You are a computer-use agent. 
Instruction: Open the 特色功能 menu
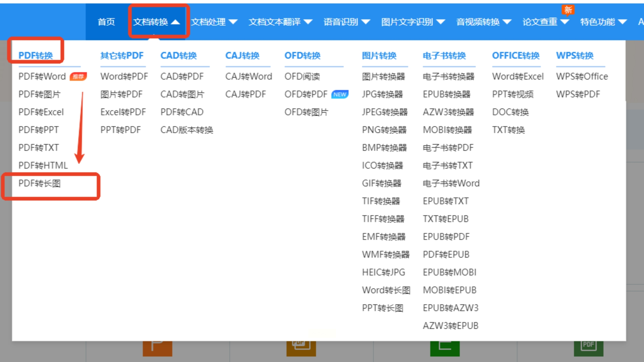[x=603, y=22]
